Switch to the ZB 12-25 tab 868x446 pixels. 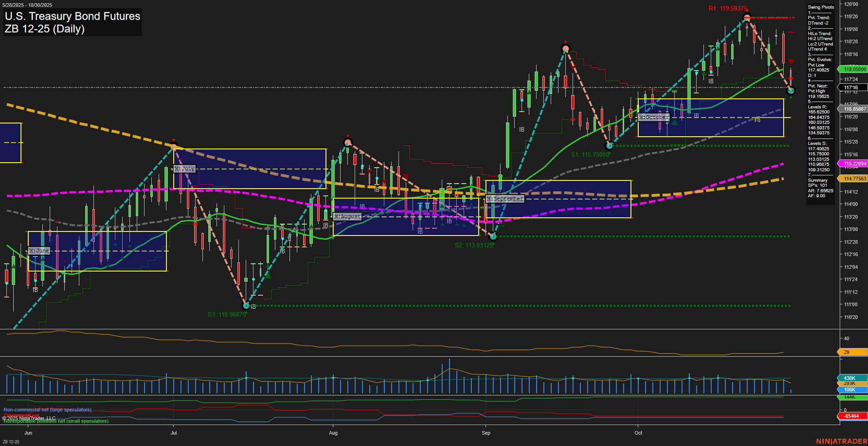click(x=10, y=441)
